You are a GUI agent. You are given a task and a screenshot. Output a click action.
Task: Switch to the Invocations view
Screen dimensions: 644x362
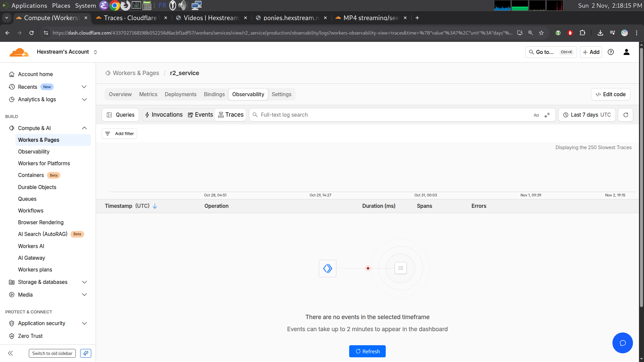point(164,115)
